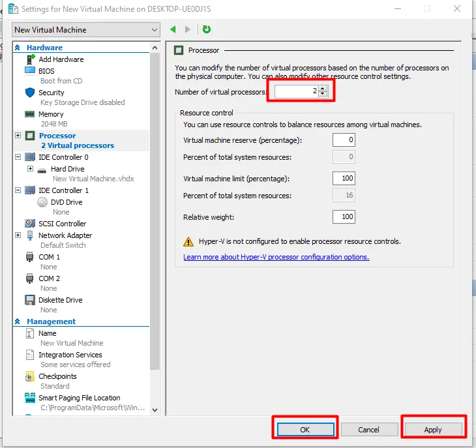Screen dimensions: 476x448
Task: Click '2 Virtual processors' text
Action: click(x=78, y=145)
